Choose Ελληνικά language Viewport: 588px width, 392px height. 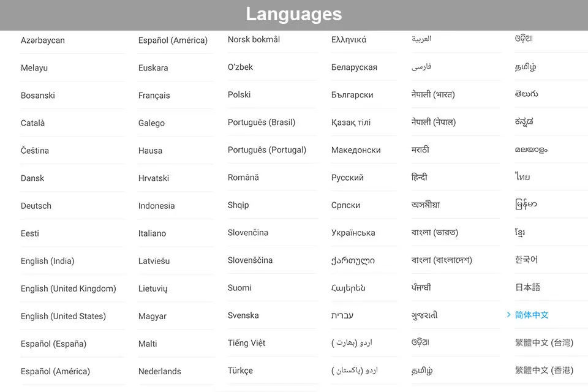pos(349,39)
